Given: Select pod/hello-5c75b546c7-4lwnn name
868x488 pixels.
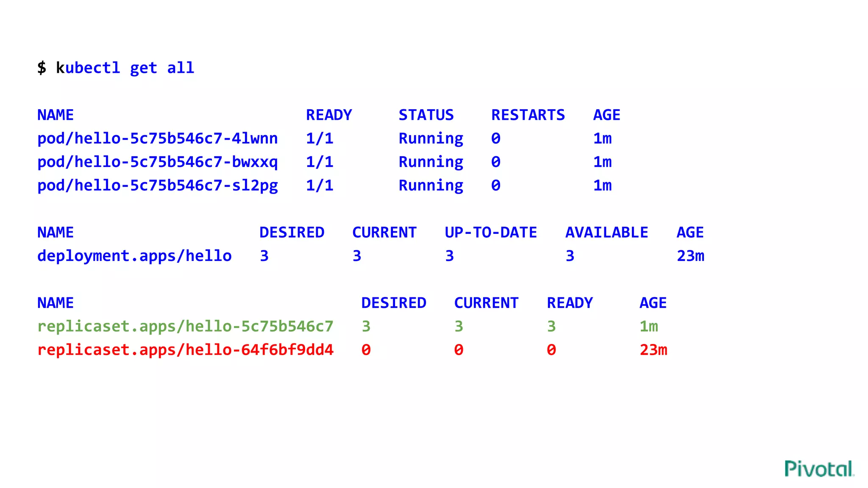Looking at the screenshot, I should pos(158,139).
